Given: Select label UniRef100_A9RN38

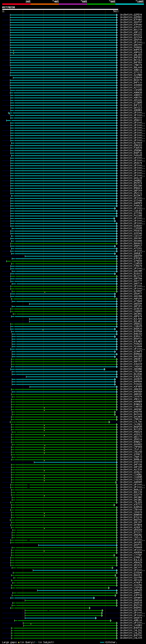Looking at the screenshot, I should point(131,93).
